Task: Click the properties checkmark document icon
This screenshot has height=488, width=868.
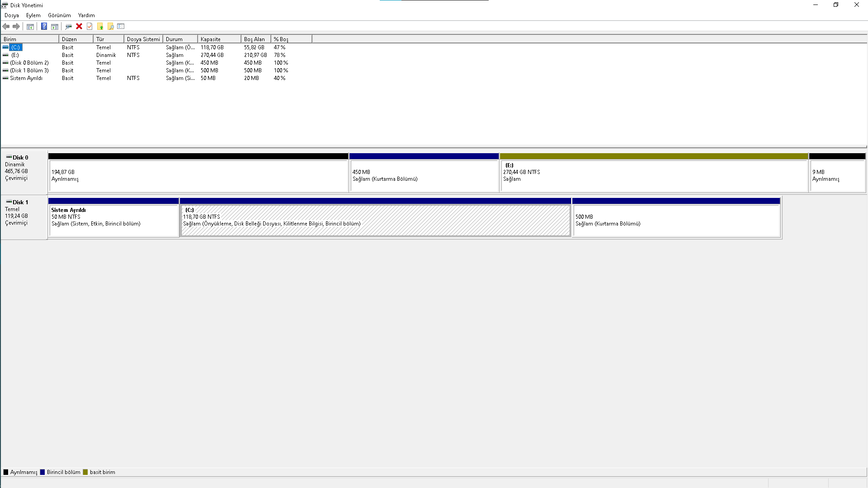Action: point(90,26)
